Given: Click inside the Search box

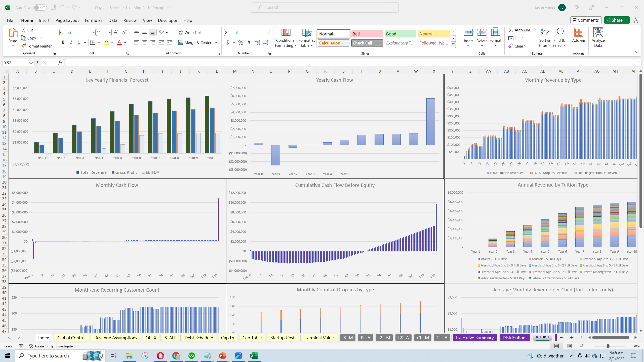Looking at the screenshot, I should pos(325,8).
